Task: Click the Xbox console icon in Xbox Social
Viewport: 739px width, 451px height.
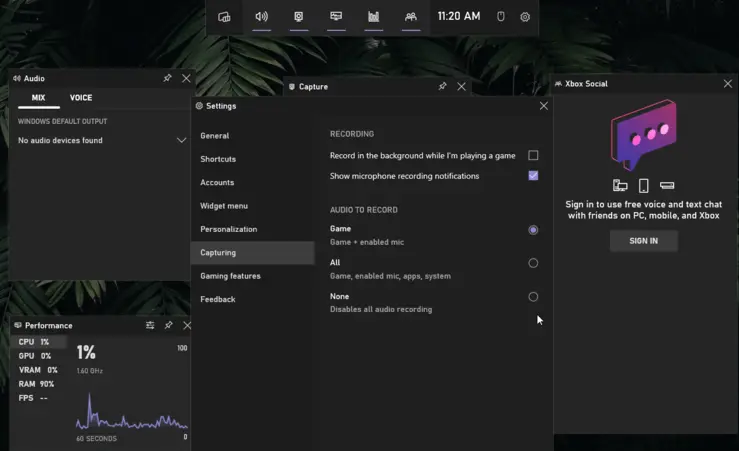Action: pyautogui.click(x=667, y=185)
